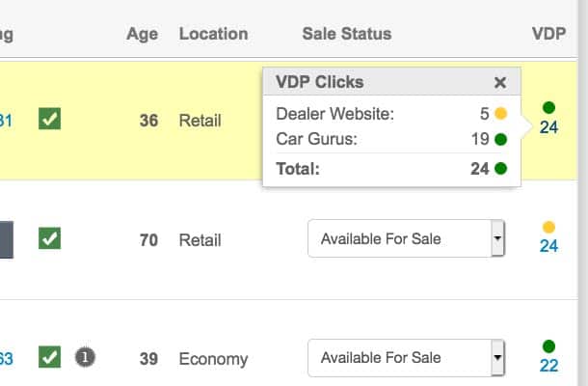Open Sale Status dropdown for Economy row
The height and width of the screenshot is (386, 588).
pos(406,358)
